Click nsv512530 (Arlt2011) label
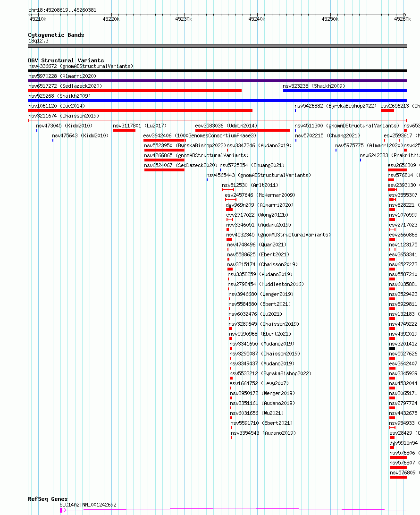Image resolution: width=420 pixels, height=515 pixels. [250, 185]
